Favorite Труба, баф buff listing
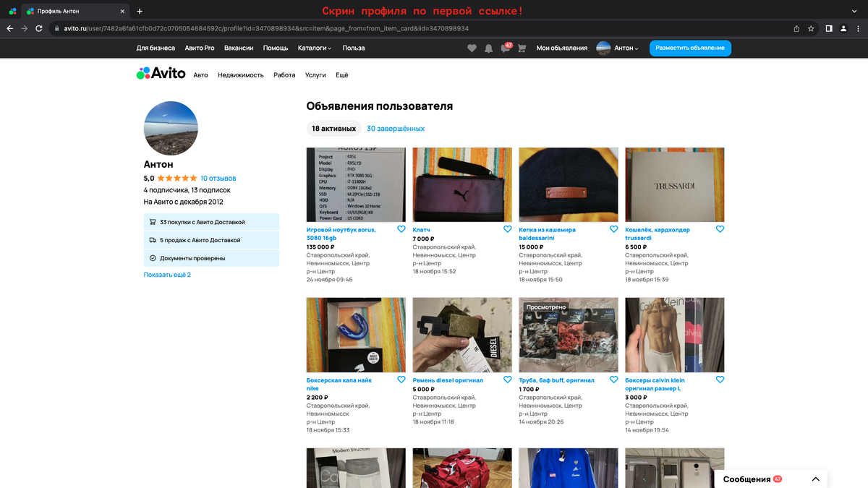 click(614, 380)
